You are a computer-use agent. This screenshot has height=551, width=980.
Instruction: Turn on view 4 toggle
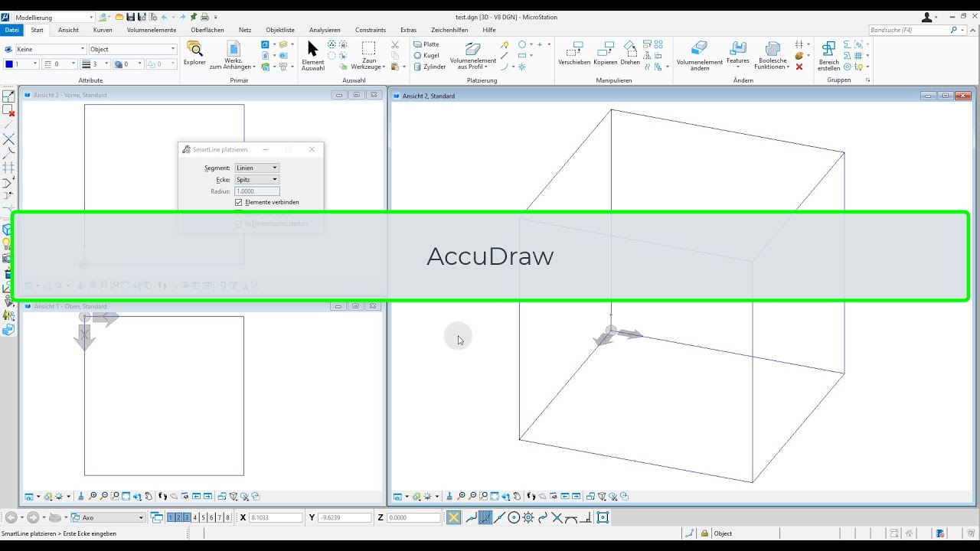[195, 517]
